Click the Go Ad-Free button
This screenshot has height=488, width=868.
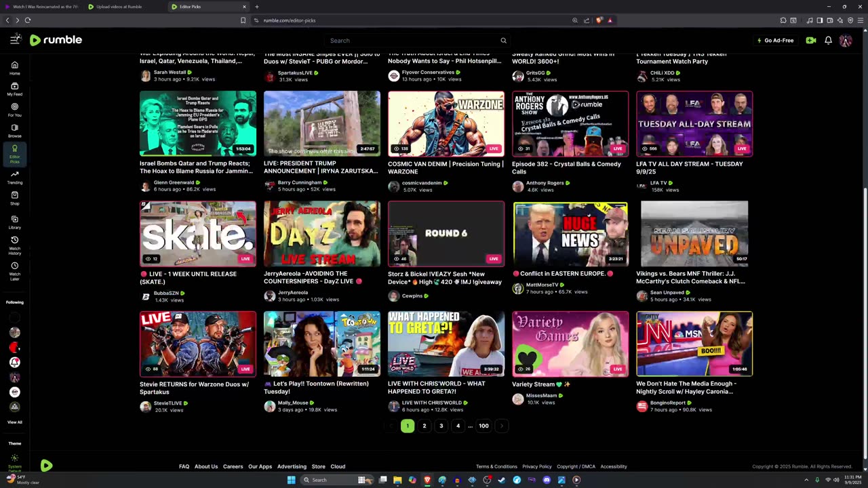(776, 41)
